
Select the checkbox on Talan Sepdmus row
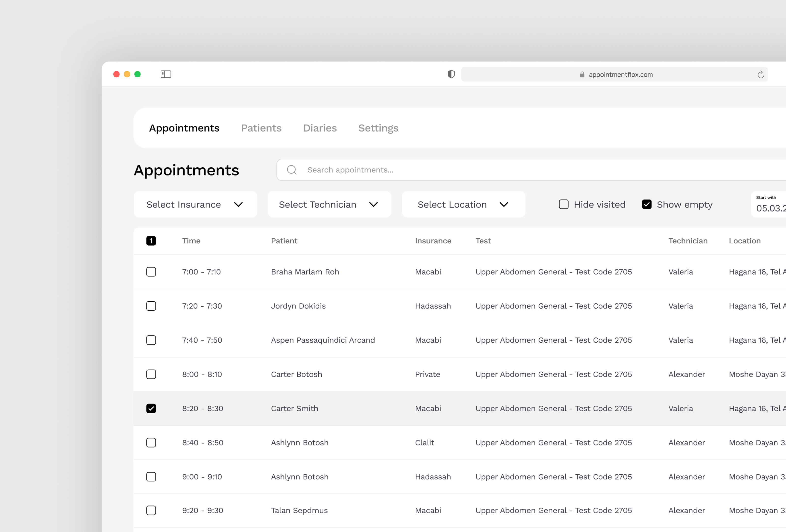click(x=151, y=511)
